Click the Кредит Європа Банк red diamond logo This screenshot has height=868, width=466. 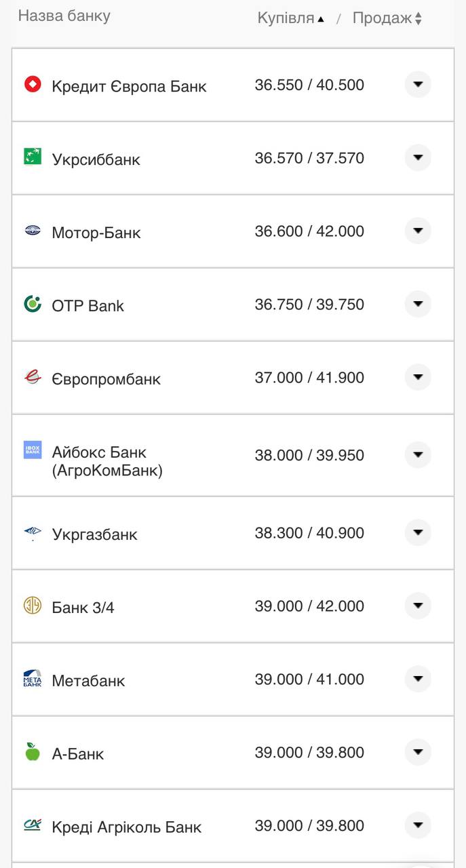[32, 85]
